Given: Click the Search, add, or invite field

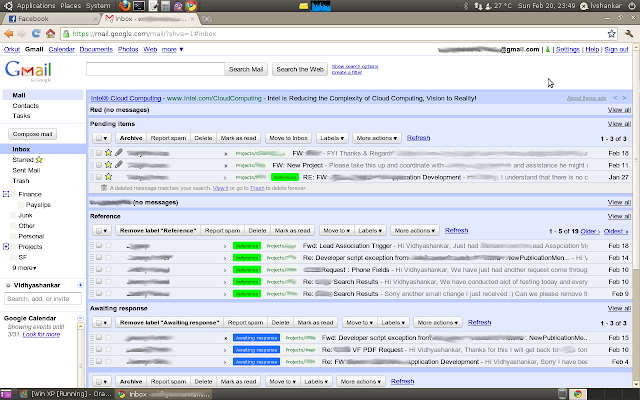Looking at the screenshot, I should click(43, 298).
